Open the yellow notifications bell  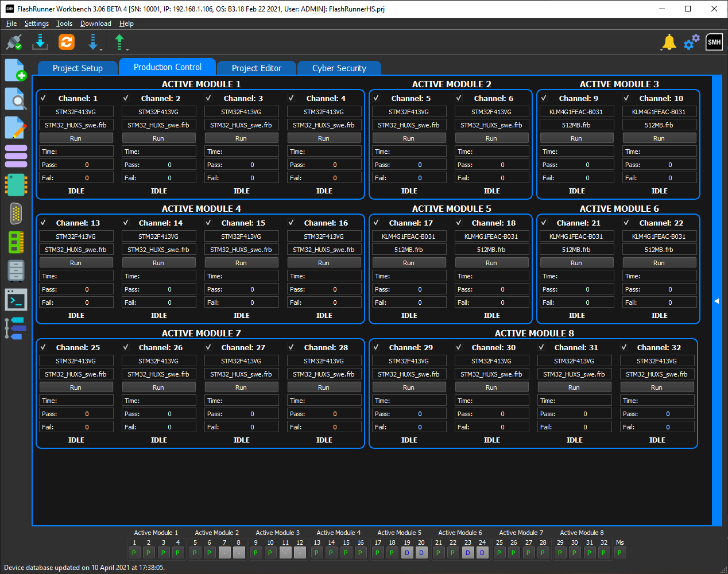[x=669, y=42]
